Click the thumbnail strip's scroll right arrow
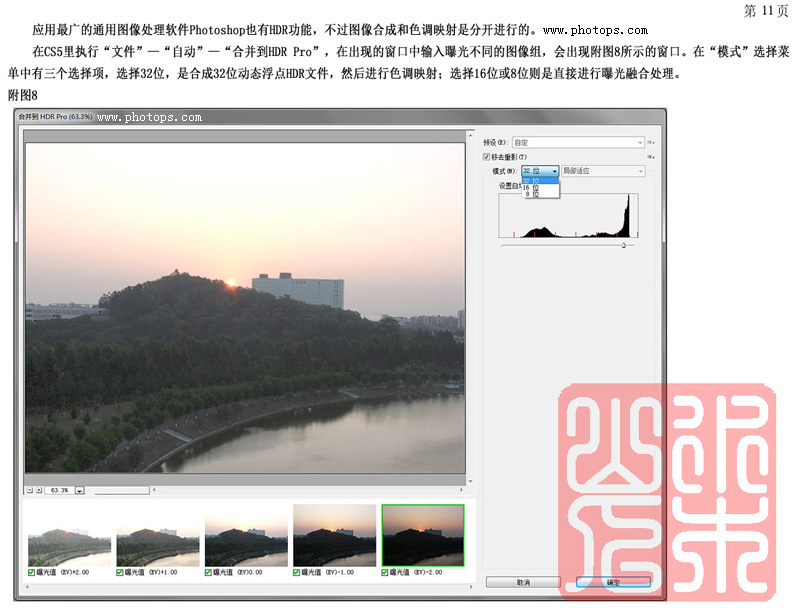Viewport: 798px width, 608px height. (471, 587)
